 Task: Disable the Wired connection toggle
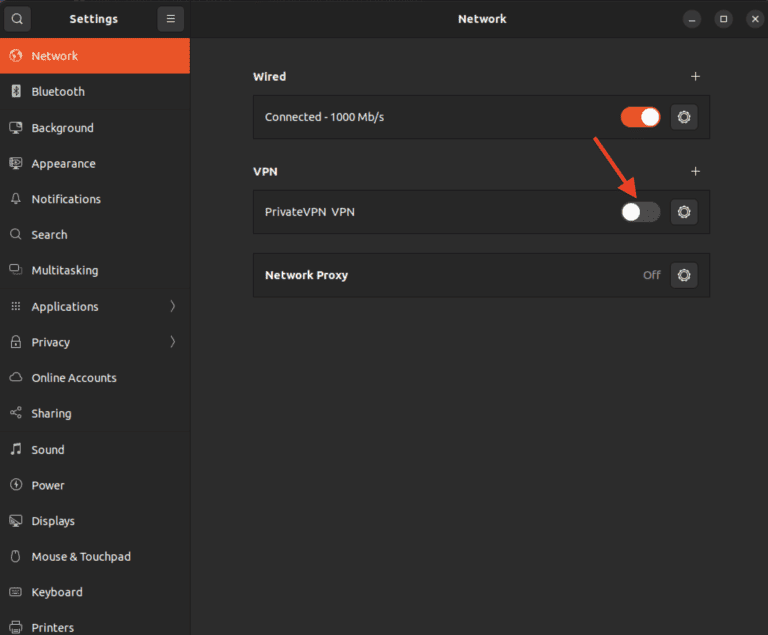pos(640,117)
